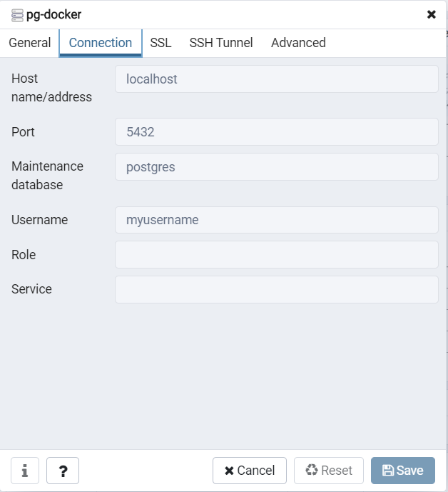Go to the SSH Tunnel tab
Viewport: 448px width, 492px height.
click(221, 43)
